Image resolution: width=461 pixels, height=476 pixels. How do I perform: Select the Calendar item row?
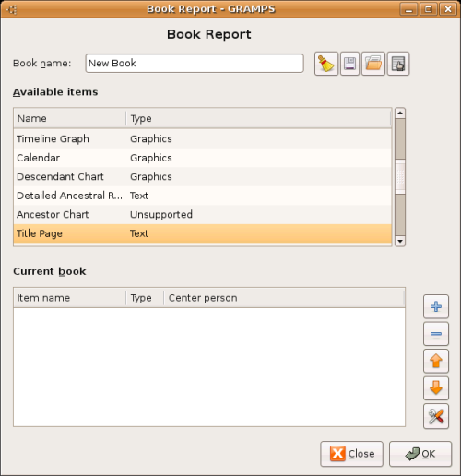point(203,158)
